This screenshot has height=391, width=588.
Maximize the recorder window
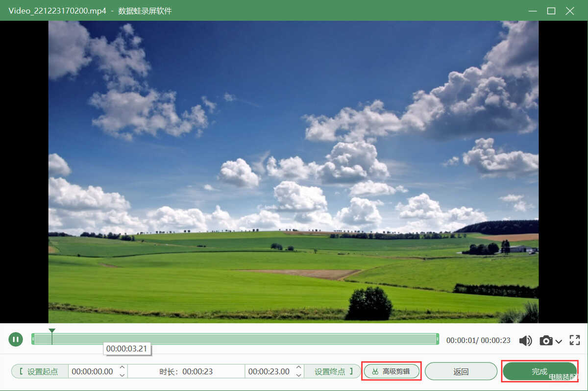pos(551,10)
